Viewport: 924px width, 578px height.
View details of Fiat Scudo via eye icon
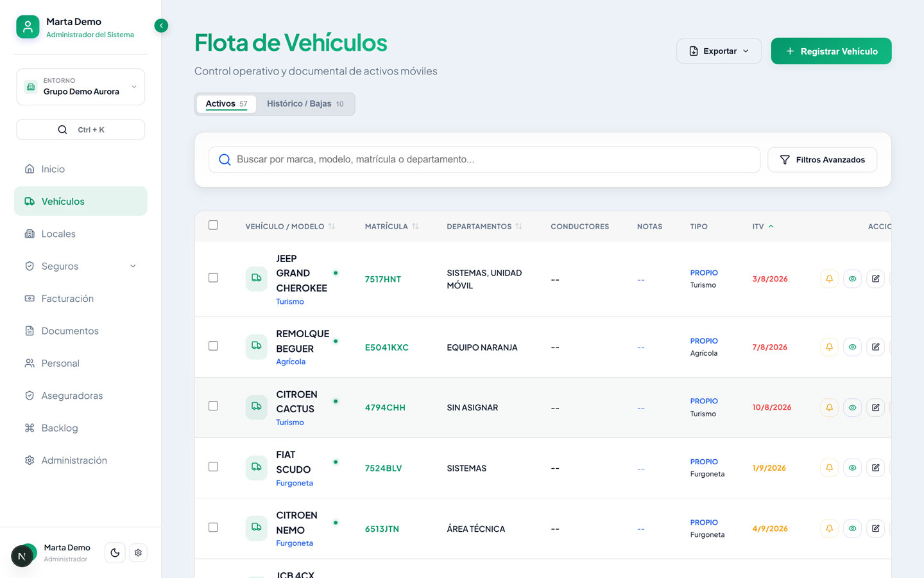pos(852,468)
